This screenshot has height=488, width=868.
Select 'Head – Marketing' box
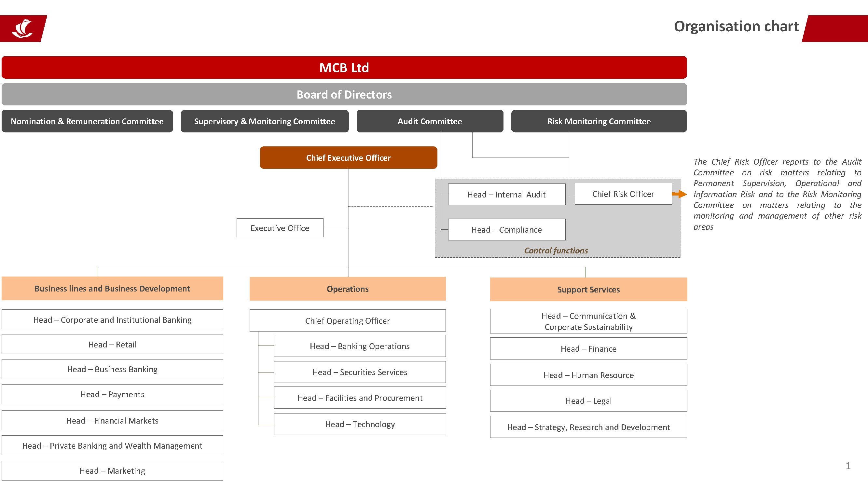click(112, 471)
